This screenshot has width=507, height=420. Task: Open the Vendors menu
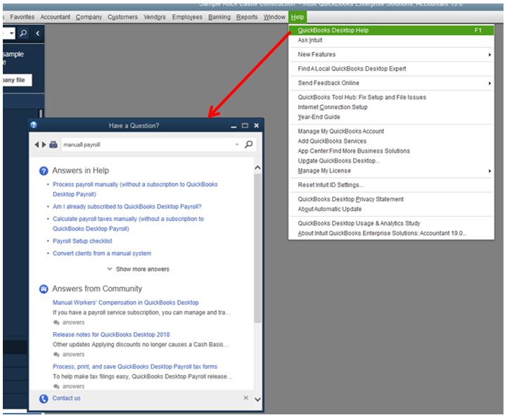(x=155, y=17)
